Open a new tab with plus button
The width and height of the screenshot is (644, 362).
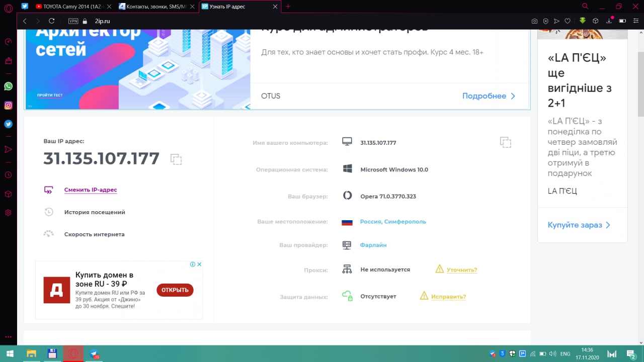click(x=288, y=7)
